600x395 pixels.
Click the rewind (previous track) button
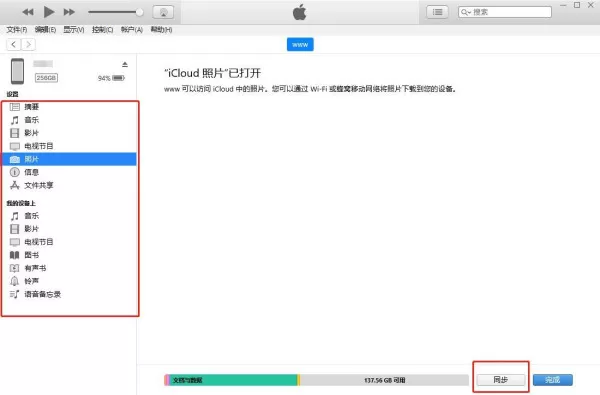pos(28,12)
